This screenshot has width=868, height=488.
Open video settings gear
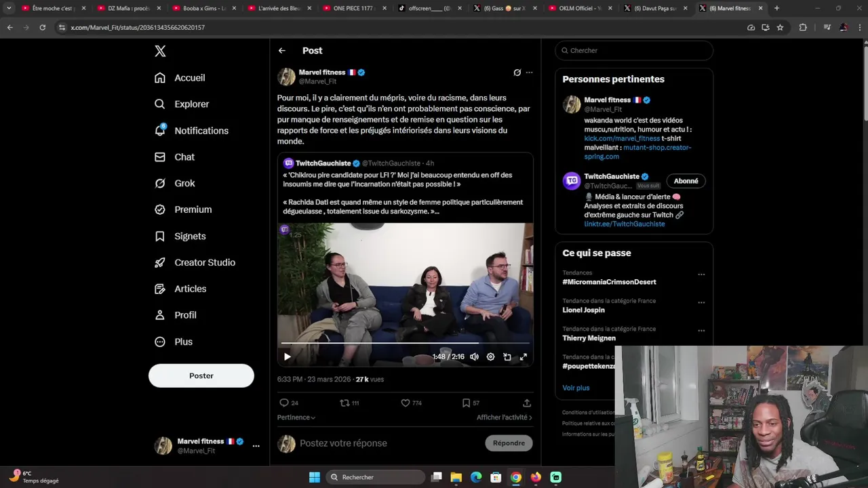point(490,357)
